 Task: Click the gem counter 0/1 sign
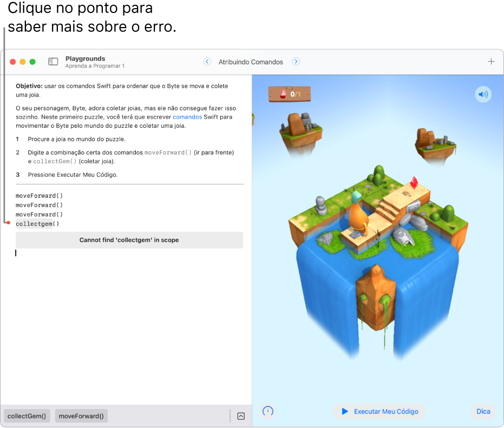tap(289, 94)
